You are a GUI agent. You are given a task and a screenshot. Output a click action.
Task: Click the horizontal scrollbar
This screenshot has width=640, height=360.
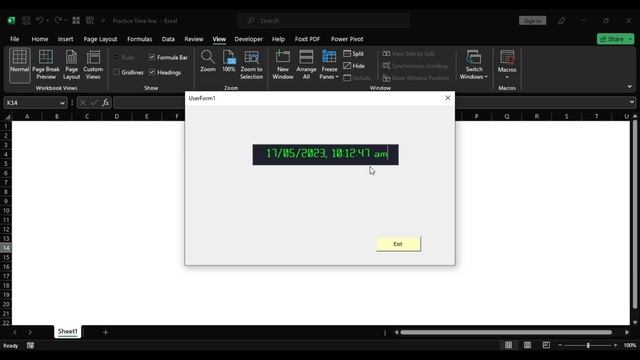pos(506,332)
